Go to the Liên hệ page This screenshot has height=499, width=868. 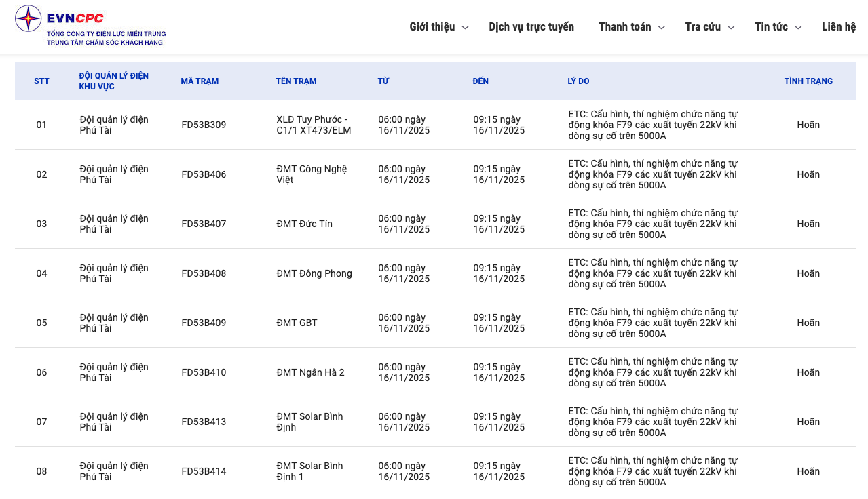point(839,26)
